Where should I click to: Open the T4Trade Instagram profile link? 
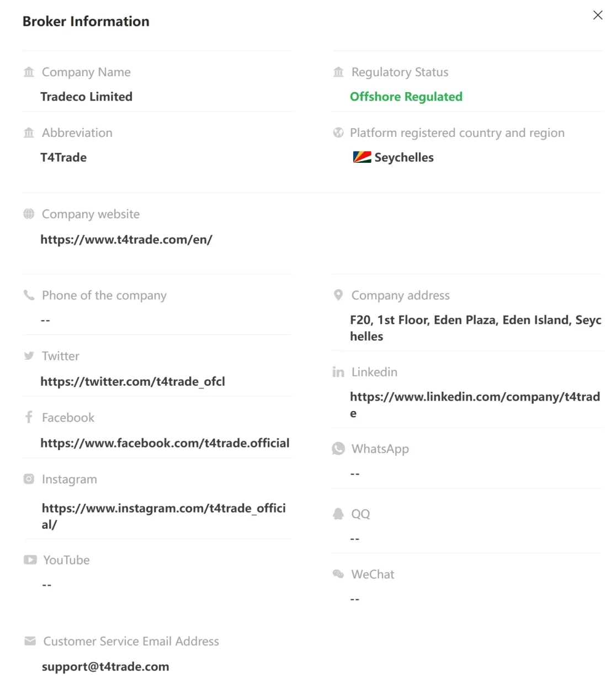pyautogui.click(x=163, y=508)
